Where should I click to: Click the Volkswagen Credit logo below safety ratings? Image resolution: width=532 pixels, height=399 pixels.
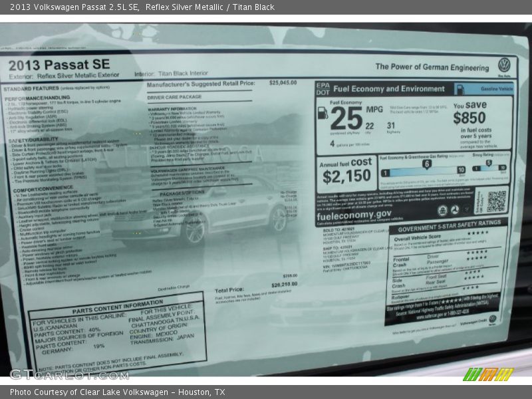[492, 319]
